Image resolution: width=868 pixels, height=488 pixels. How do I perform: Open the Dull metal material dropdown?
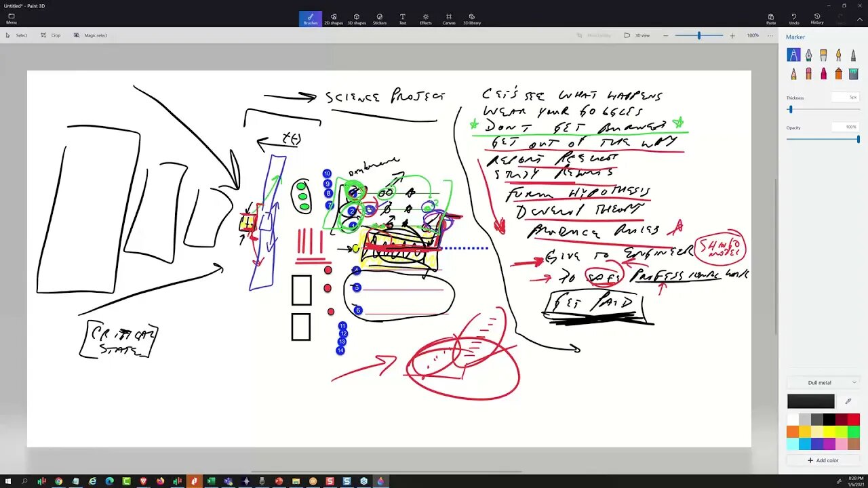click(x=823, y=383)
